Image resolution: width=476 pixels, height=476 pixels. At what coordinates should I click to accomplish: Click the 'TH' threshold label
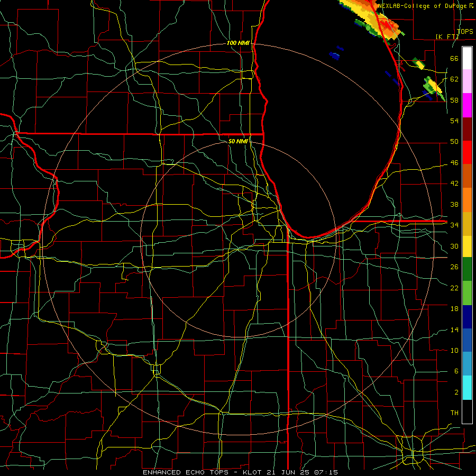click(x=454, y=413)
